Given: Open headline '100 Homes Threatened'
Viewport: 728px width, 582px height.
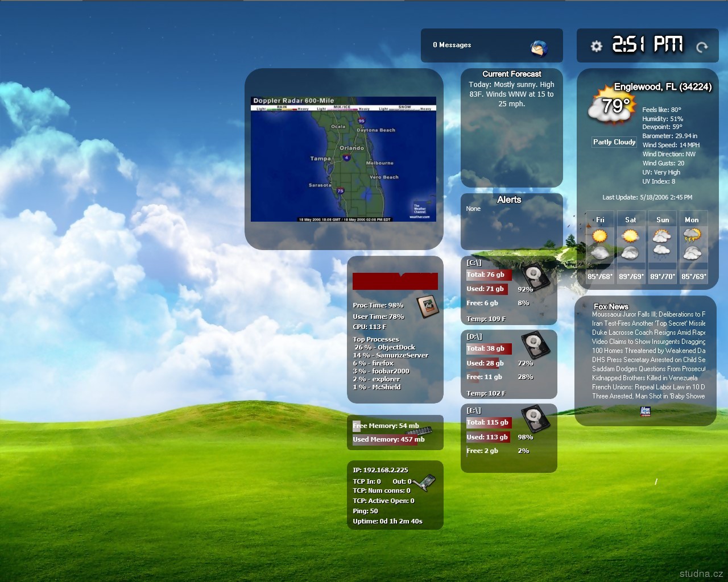Looking at the screenshot, I should (648, 351).
